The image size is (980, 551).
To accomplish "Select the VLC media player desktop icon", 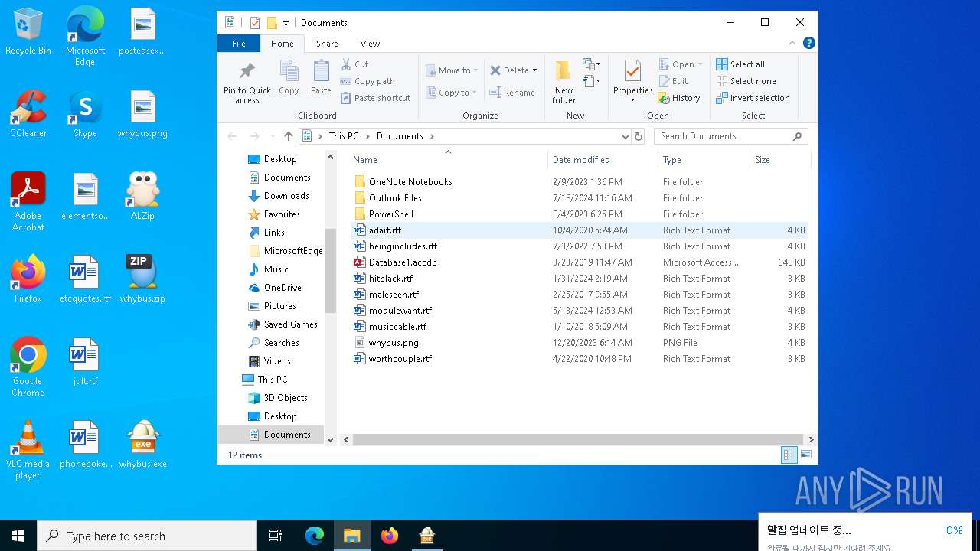I will coord(28,450).
